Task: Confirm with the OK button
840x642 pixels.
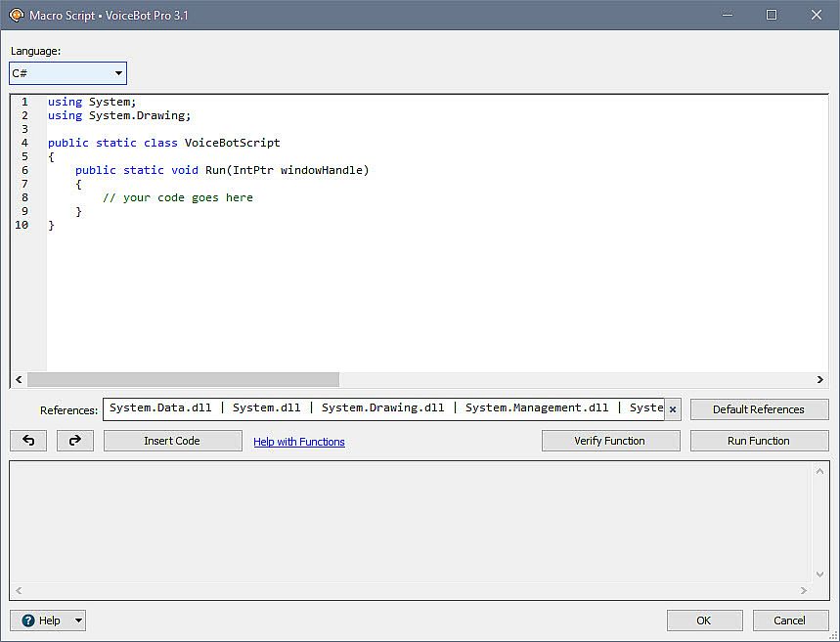Action: click(704, 621)
